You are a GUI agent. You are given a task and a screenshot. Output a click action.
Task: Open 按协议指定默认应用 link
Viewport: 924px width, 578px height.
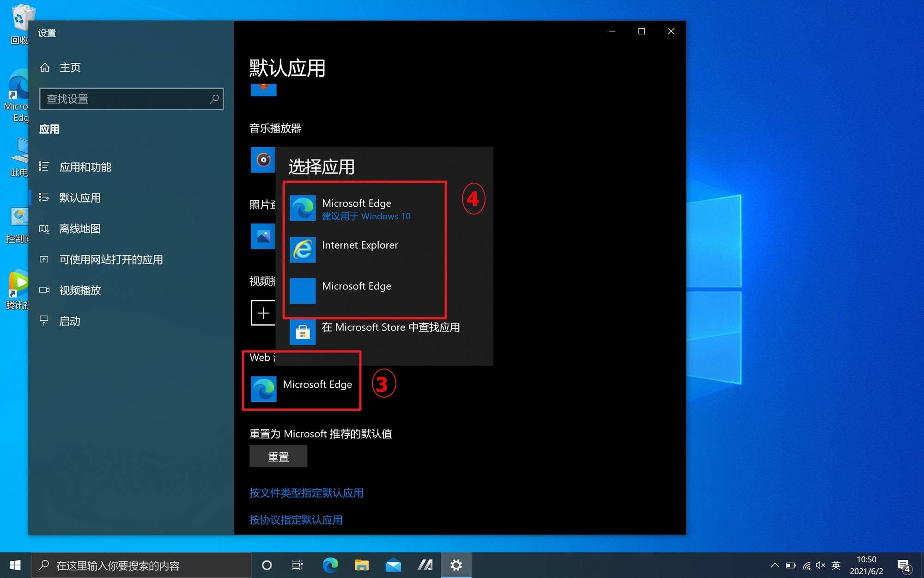[296, 520]
